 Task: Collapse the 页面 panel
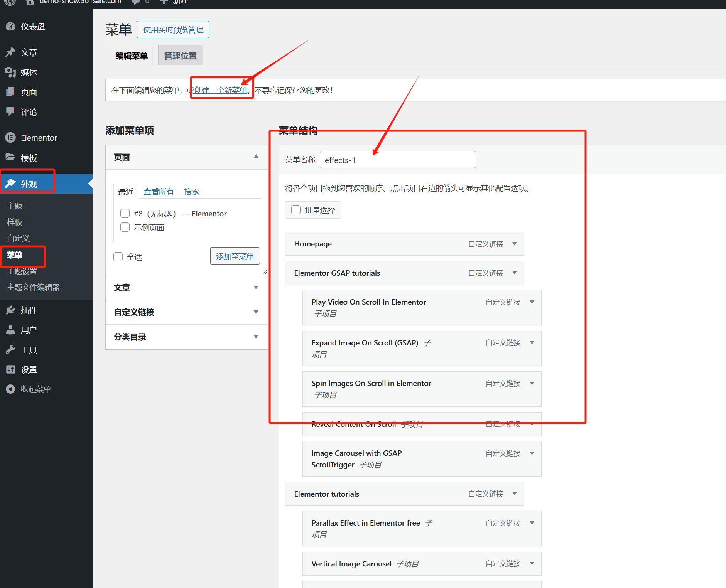tap(256, 156)
